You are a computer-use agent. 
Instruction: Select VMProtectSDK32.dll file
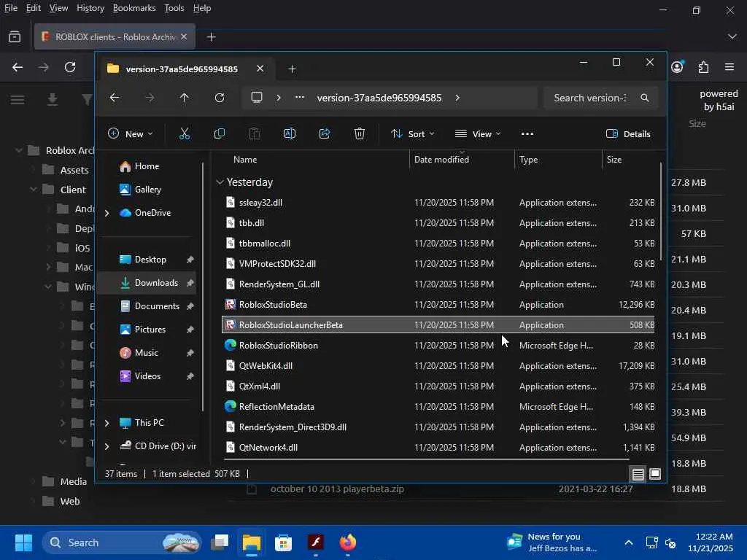point(438,264)
